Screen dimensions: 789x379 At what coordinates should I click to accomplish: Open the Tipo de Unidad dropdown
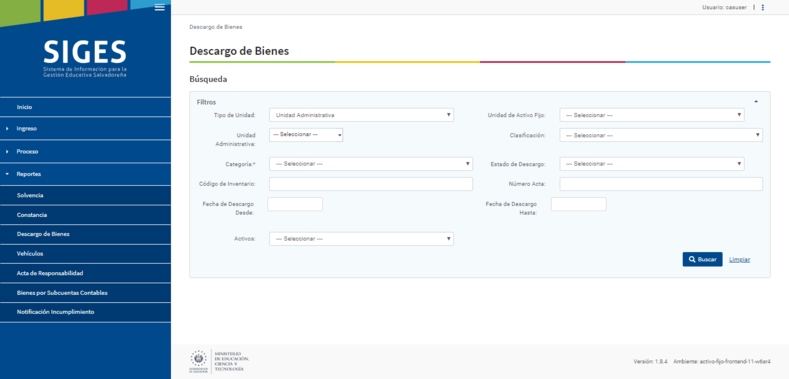pos(361,115)
